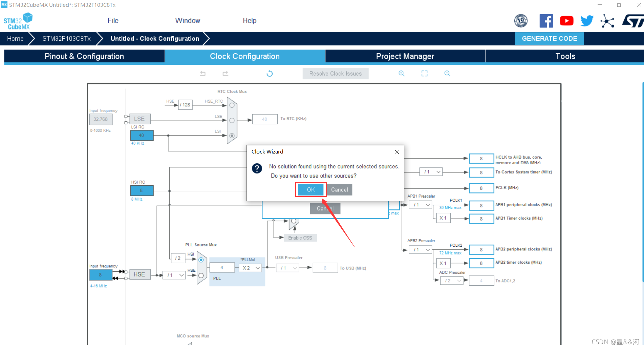Click the /128 HSE divider box
This screenshot has height=348, width=644.
coord(185,105)
